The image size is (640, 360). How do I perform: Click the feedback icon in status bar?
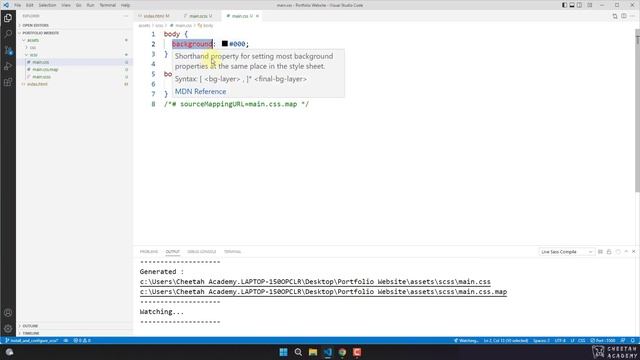tap(623, 340)
